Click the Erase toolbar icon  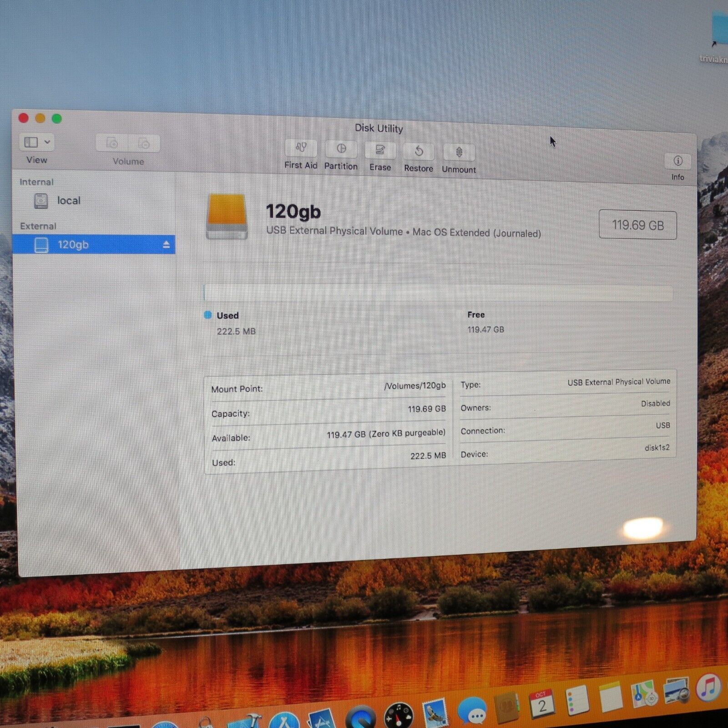(380, 150)
